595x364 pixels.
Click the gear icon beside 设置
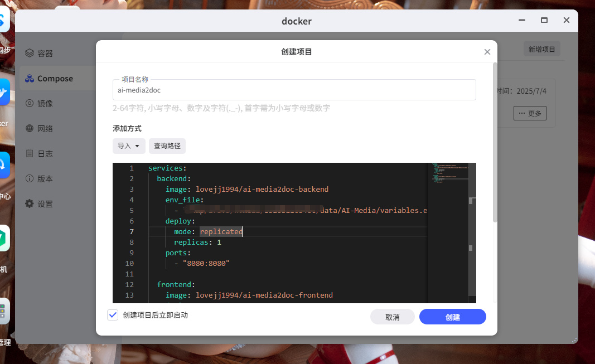(x=30, y=203)
